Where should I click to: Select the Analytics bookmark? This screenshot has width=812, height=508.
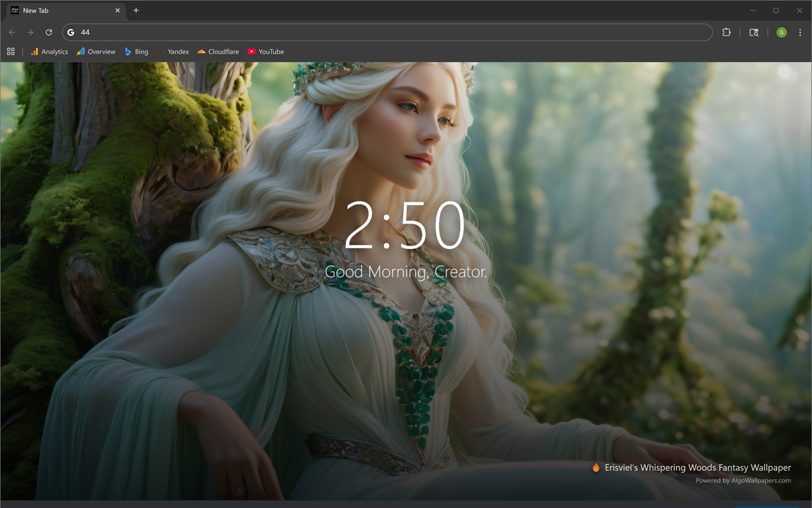49,51
